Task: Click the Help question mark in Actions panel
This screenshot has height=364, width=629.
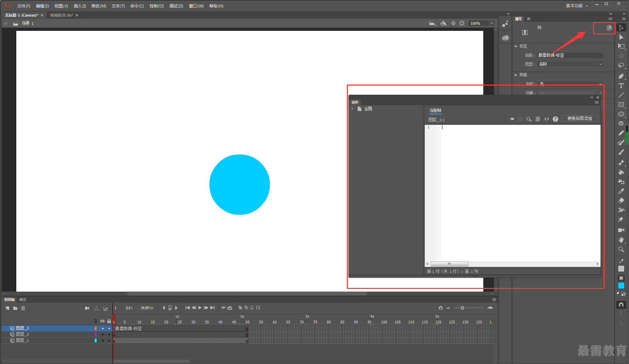Action: tap(555, 119)
